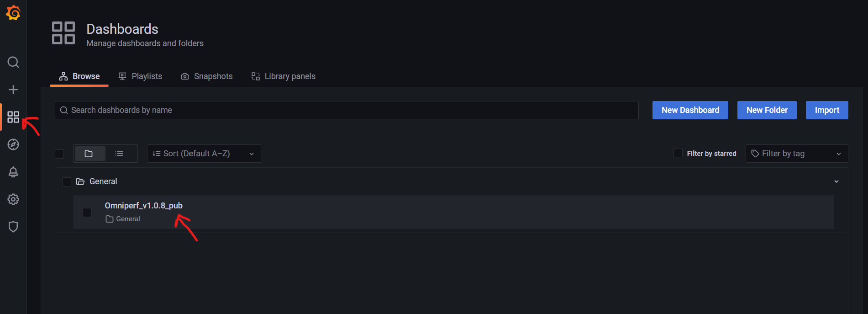Click the New Dashboard button
868x314 pixels.
coord(690,110)
